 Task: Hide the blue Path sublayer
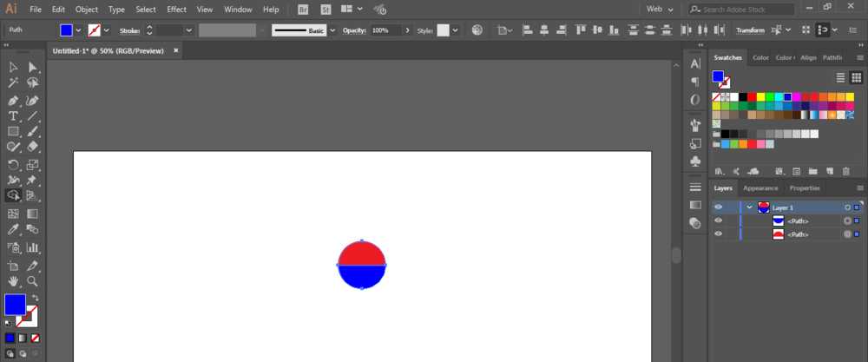coord(719,220)
